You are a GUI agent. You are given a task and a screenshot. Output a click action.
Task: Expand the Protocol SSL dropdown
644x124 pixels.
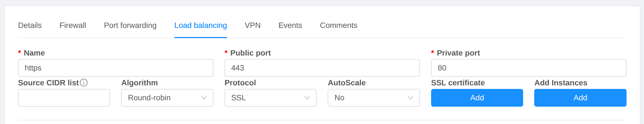270,98
